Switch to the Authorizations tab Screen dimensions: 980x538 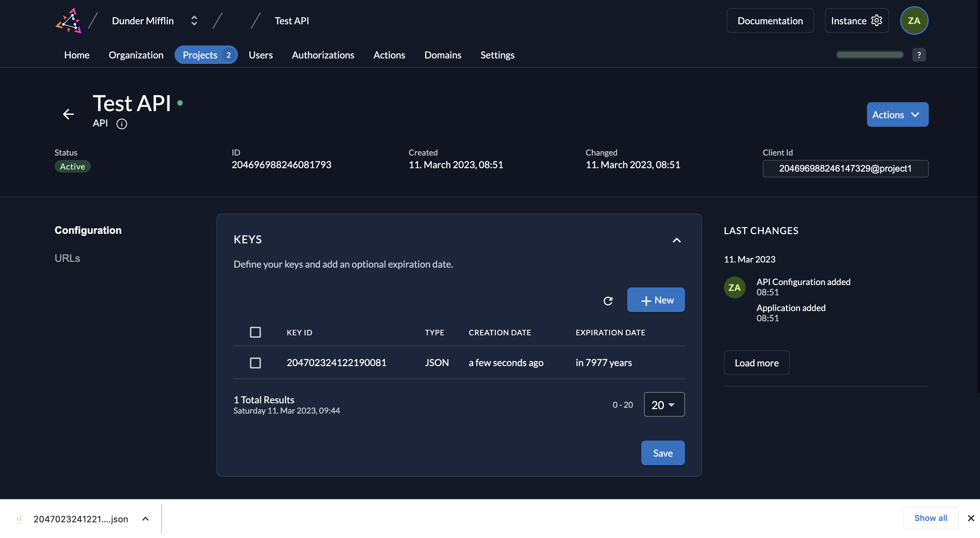(323, 55)
